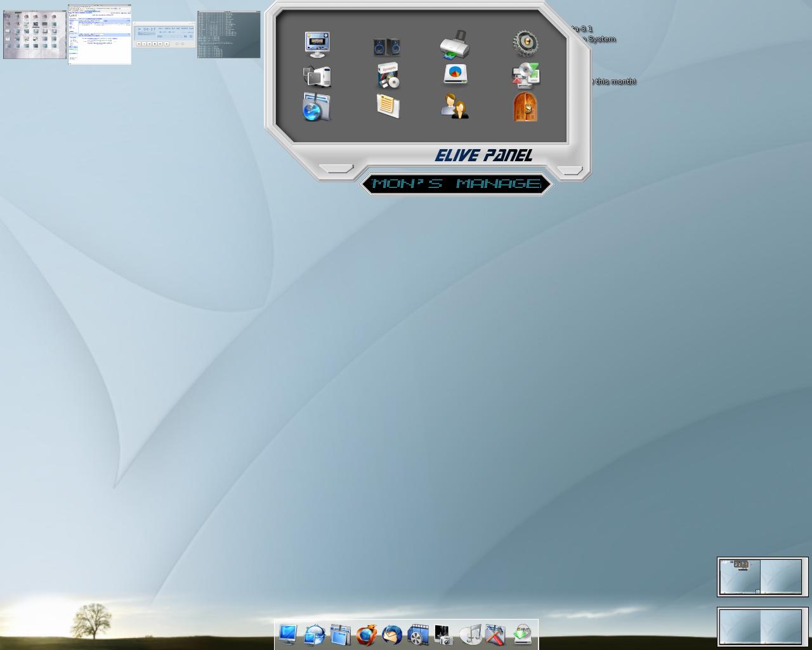Open the speakers sound settings icon
The width and height of the screenshot is (812, 650).
tap(386, 47)
